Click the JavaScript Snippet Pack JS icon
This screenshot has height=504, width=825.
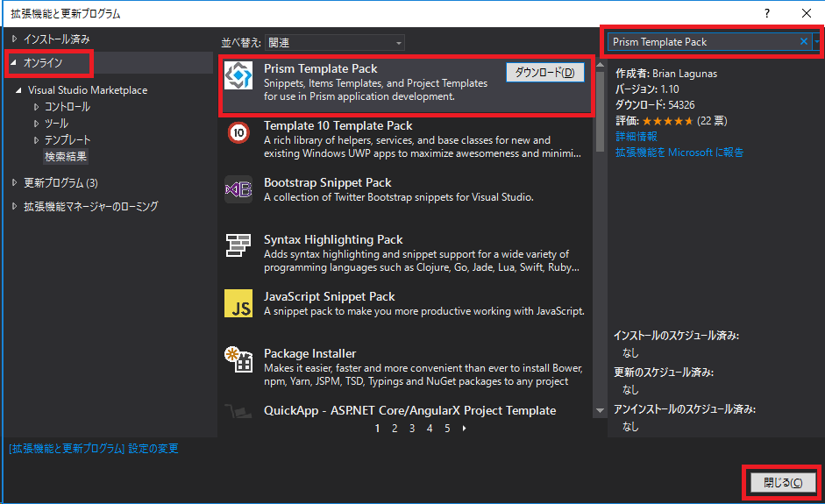[238, 303]
